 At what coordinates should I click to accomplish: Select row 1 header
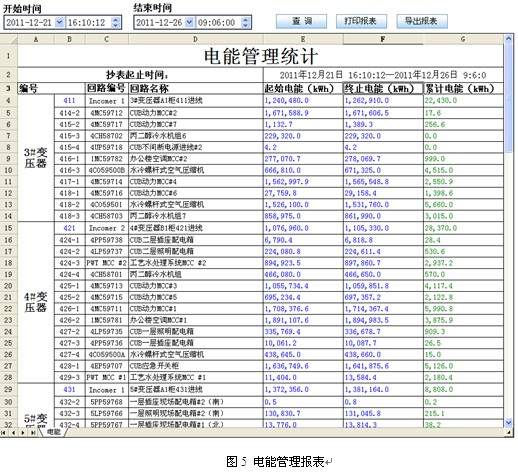[9, 56]
